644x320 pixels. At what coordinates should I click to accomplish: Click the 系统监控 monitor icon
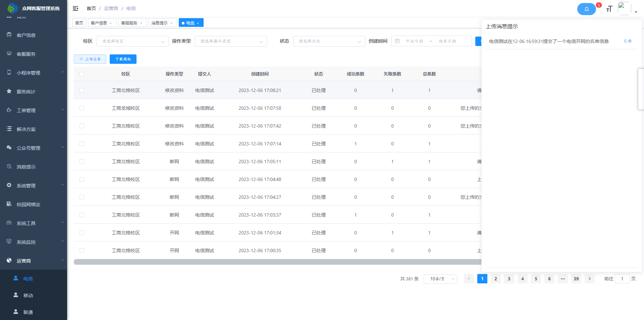point(9,242)
